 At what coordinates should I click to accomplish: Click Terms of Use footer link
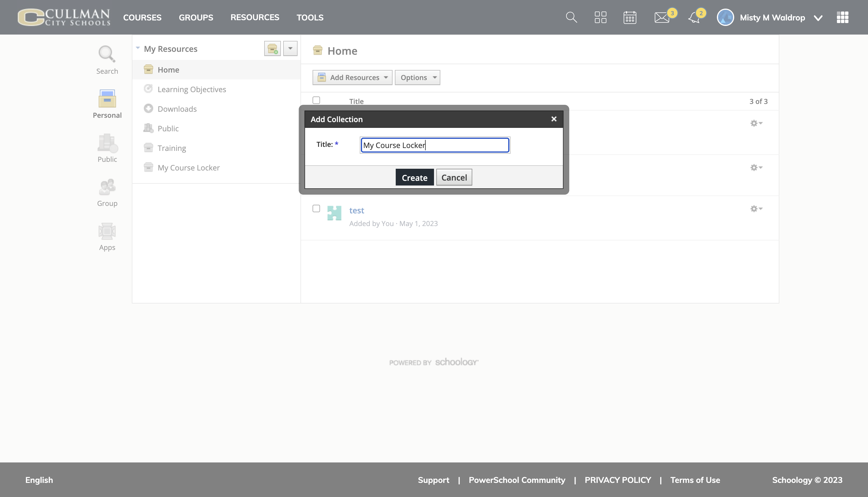(x=695, y=480)
